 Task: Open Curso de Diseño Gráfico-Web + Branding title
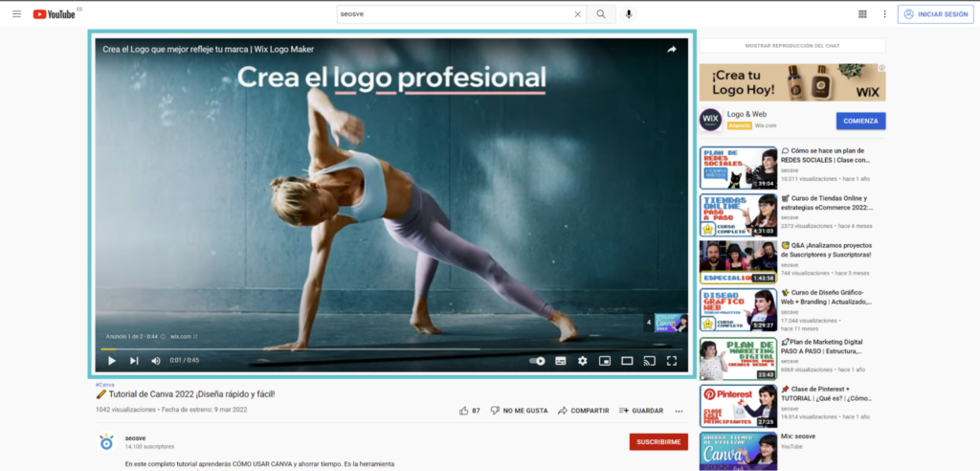click(826, 297)
